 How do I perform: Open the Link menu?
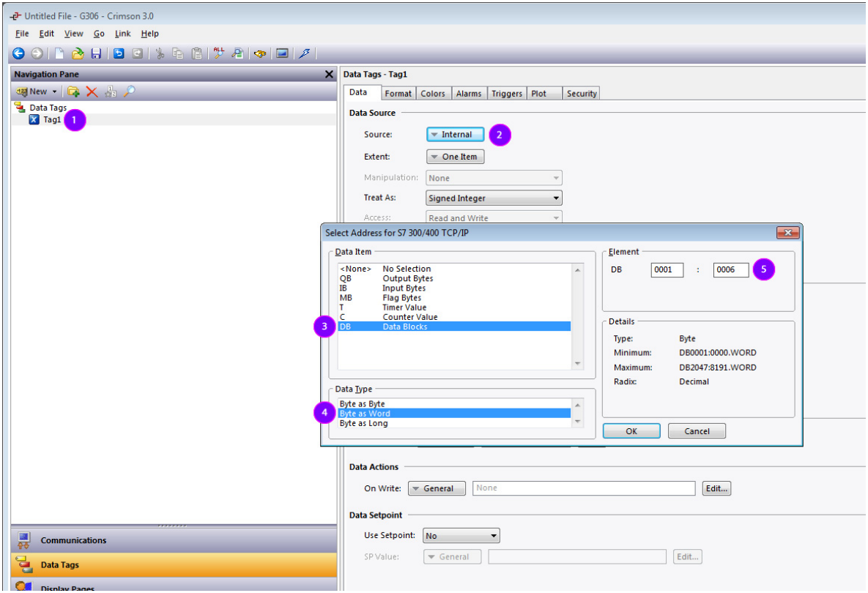pos(123,34)
